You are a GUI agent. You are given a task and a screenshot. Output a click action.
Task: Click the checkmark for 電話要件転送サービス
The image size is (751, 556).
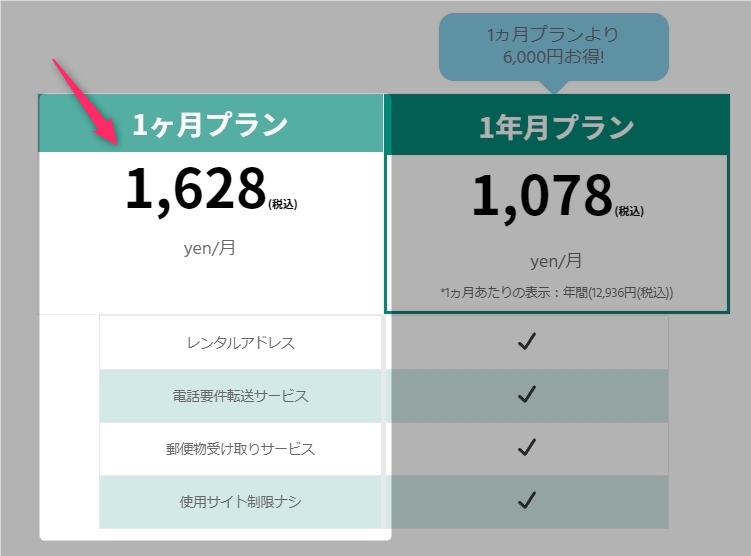click(x=527, y=395)
